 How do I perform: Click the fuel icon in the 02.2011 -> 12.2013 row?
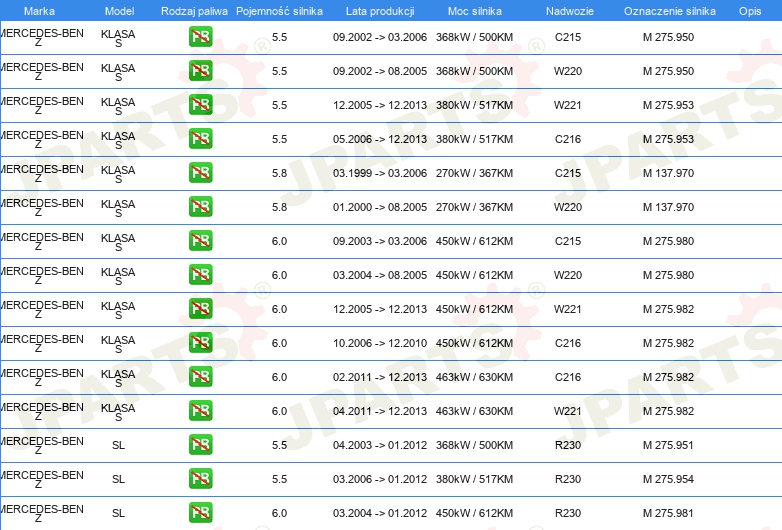(x=200, y=377)
